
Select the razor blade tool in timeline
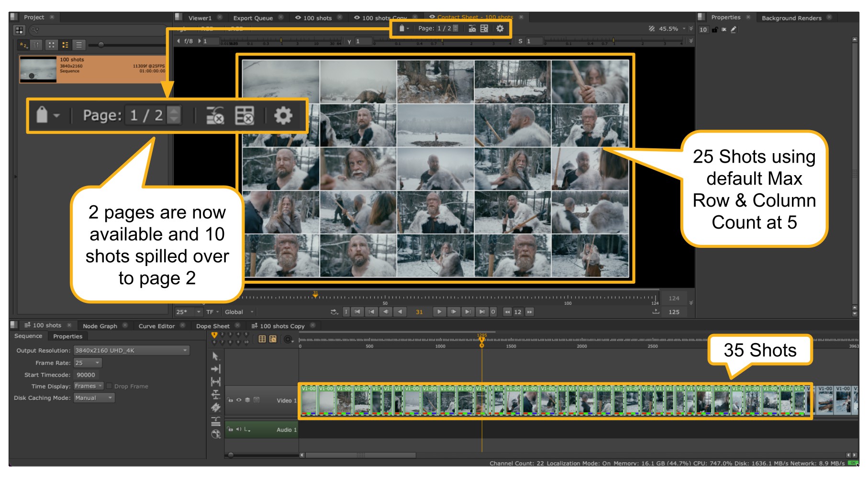pos(216,408)
